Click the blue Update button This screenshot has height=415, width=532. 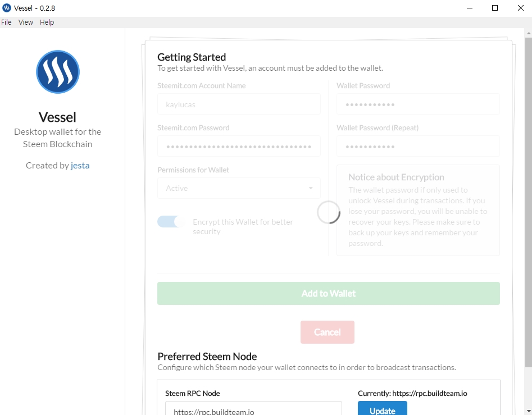(x=383, y=409)
